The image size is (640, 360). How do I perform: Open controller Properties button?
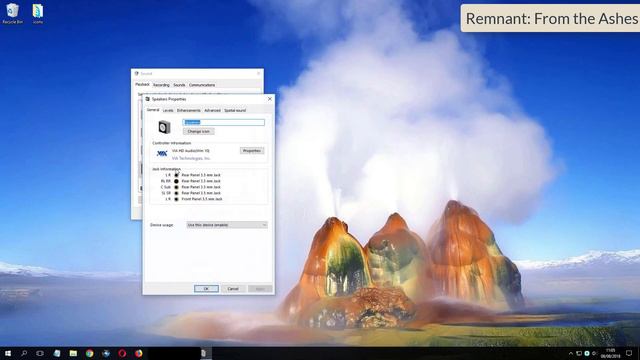pyautogui.click(x=252, y=151)
